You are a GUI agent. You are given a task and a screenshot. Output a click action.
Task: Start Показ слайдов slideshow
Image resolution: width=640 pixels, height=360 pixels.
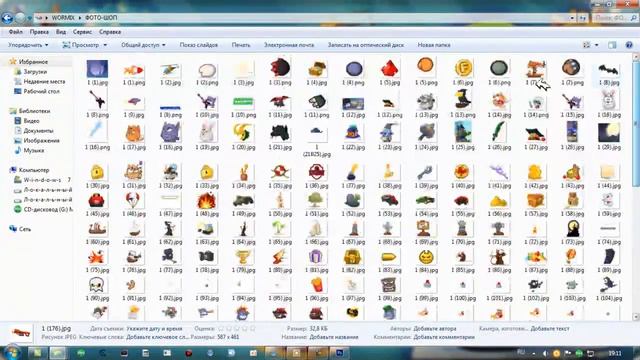[x=199, y=45]
